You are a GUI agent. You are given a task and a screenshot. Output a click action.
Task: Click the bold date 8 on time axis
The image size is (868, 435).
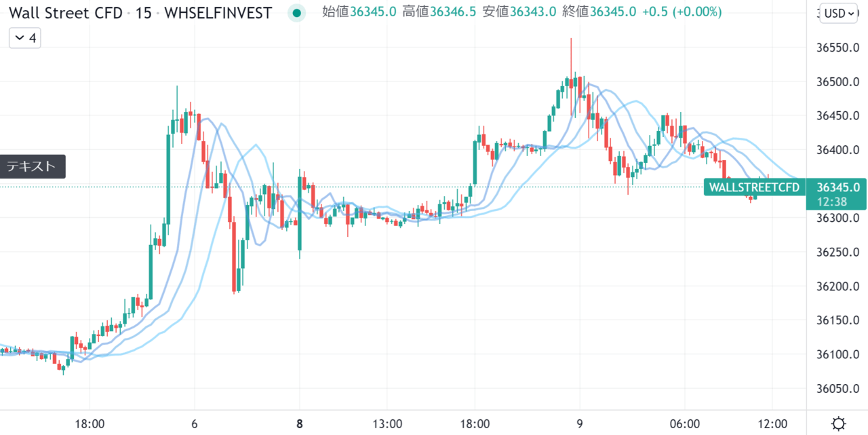(x=300, y=424)
